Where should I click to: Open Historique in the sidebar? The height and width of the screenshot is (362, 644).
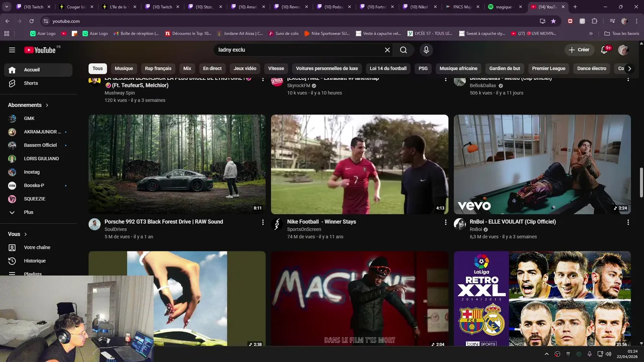(x=38, y=261)
